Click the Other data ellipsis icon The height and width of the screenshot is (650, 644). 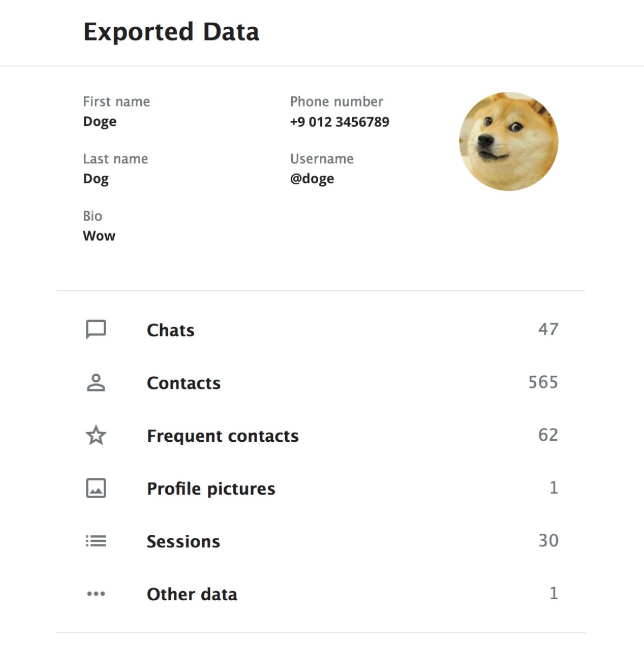(96, 594)
